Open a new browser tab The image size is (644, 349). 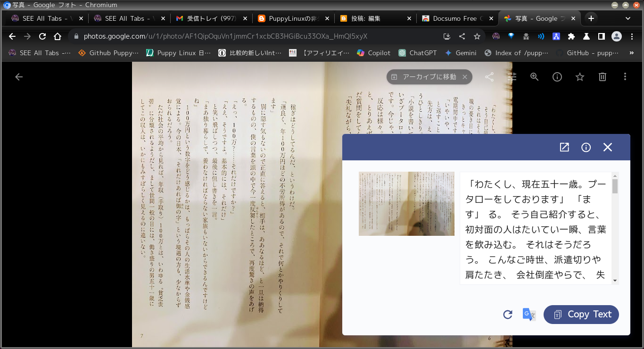coord(591,18)
